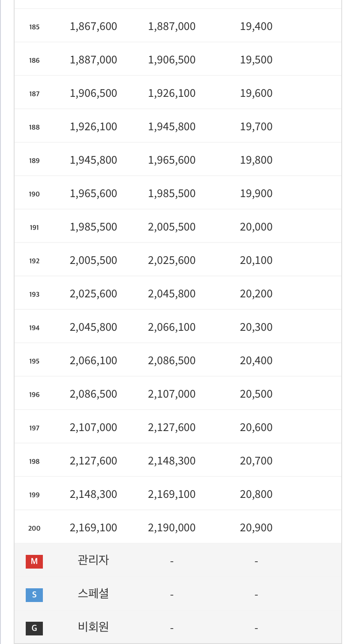355x644 pixels.
Task: Click the black G guest badge icon
Action: [34, 629]
